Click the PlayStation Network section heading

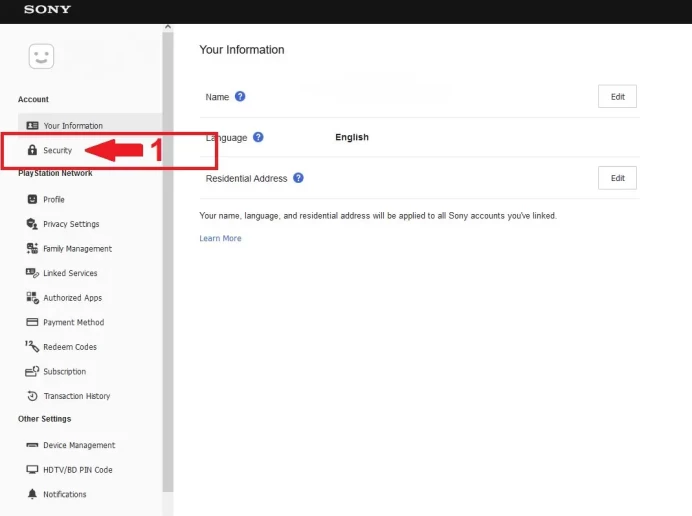(x=55, y=173)
